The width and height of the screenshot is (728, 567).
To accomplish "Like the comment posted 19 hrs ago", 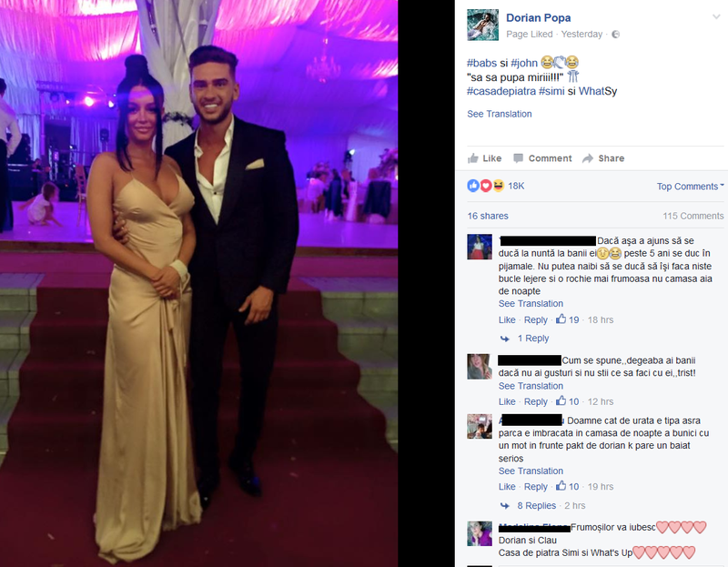I will tap(507, 487).
